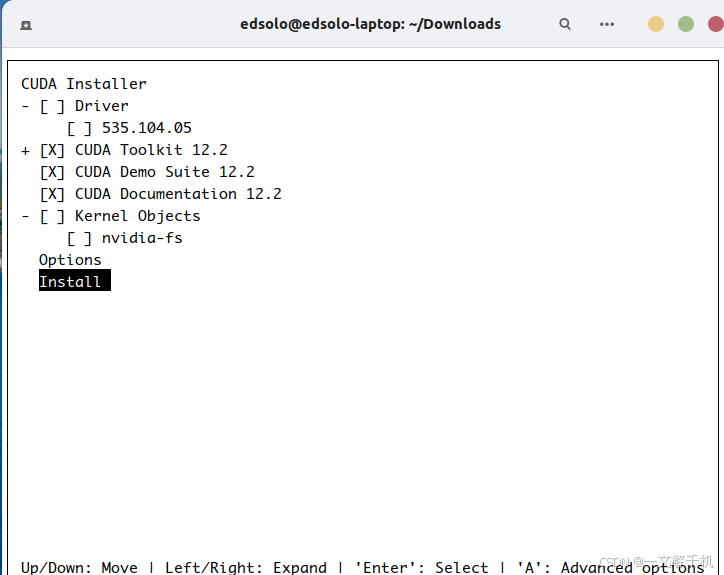Viewport: 724px width, 575px height.
Task: Click the CUDA Installer heading text
Action: (84, 84)
